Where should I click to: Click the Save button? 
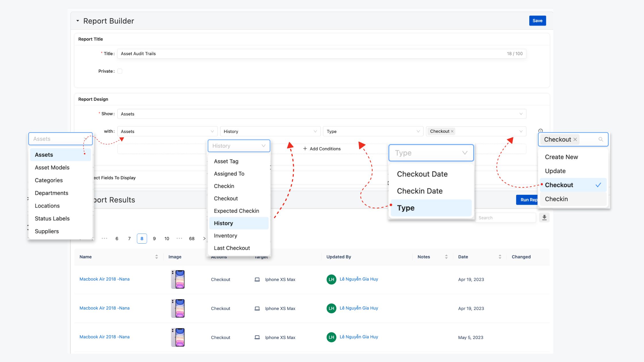pos(537,21)
